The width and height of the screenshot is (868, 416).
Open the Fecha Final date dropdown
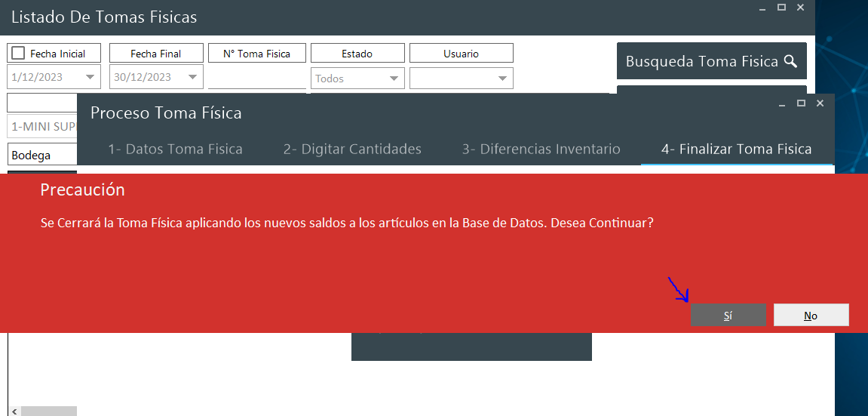[x=193, y=78]
